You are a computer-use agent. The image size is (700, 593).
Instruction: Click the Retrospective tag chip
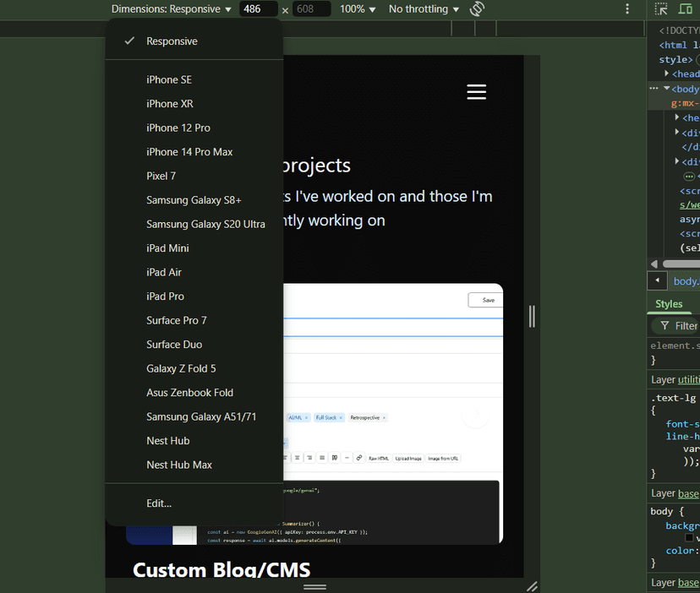pos(368,417)
